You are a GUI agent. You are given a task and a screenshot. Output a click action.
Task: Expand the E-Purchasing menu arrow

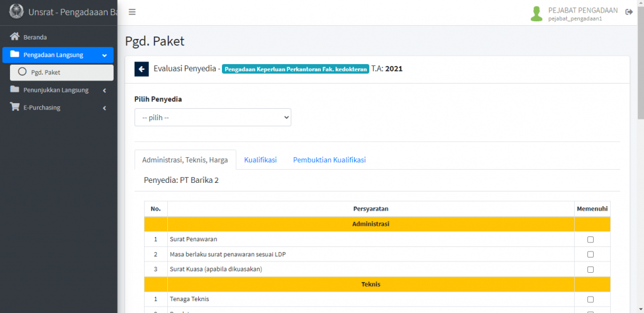click(104, 108)
